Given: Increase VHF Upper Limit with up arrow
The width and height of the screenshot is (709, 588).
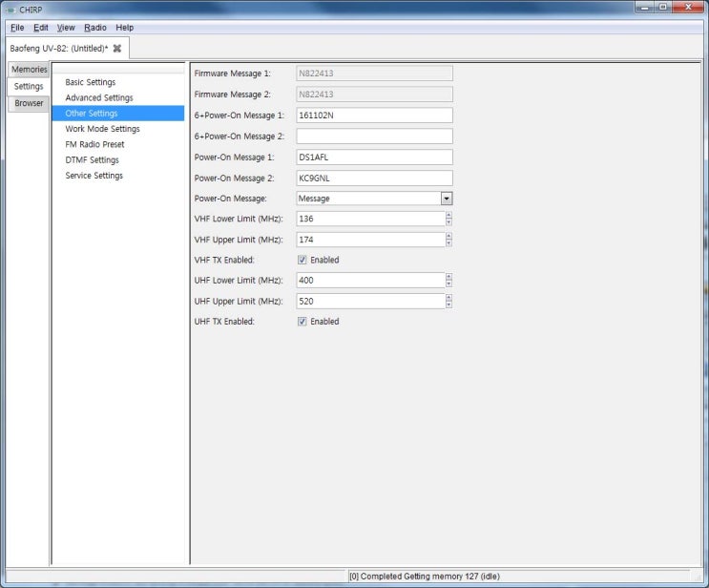Looking at the screenshot, I should click(x=448, y=236).
